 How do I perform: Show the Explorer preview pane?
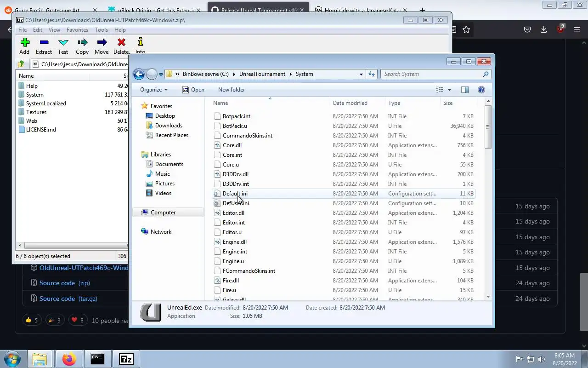[465, 90]
